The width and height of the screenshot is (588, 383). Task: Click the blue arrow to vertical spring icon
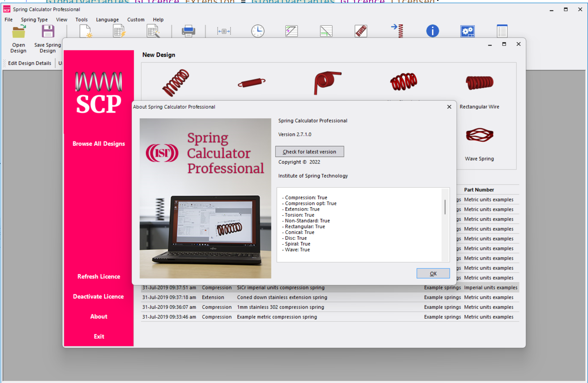point(398,31)
